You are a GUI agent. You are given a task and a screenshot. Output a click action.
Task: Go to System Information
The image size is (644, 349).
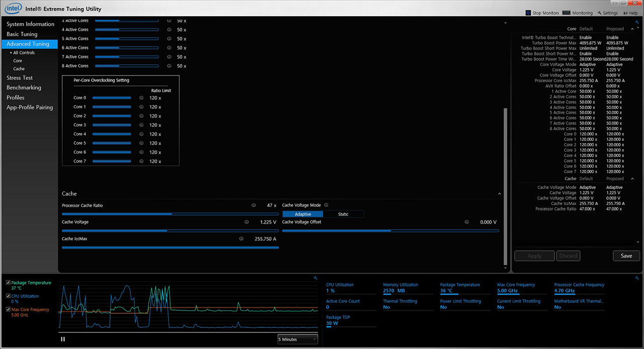30,24
